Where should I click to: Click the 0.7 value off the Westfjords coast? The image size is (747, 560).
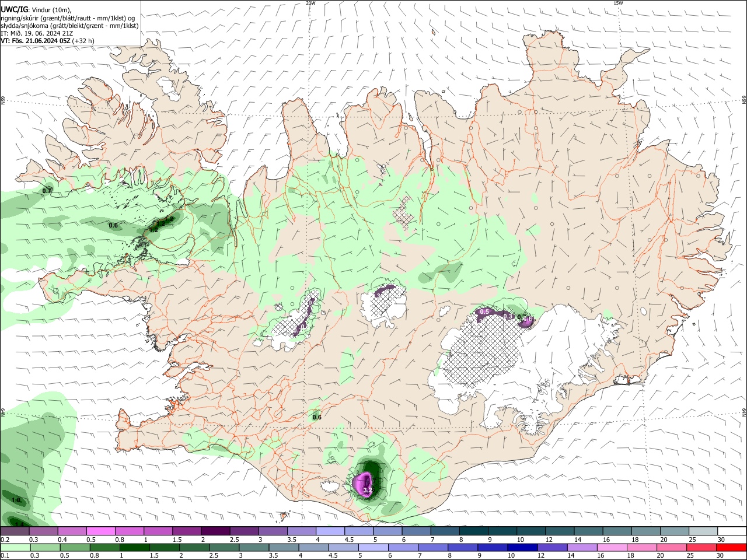click(x=47, y=191)
